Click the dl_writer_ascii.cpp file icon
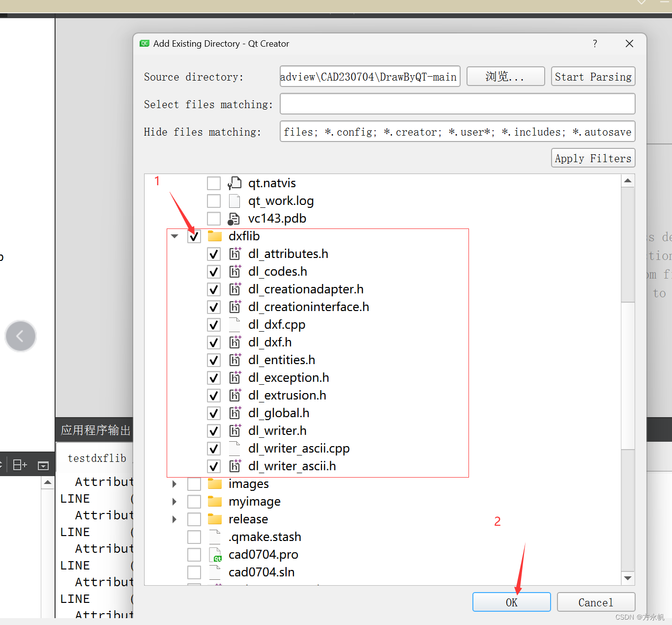Viewport: 672px width, 625px height. (234, 449)
